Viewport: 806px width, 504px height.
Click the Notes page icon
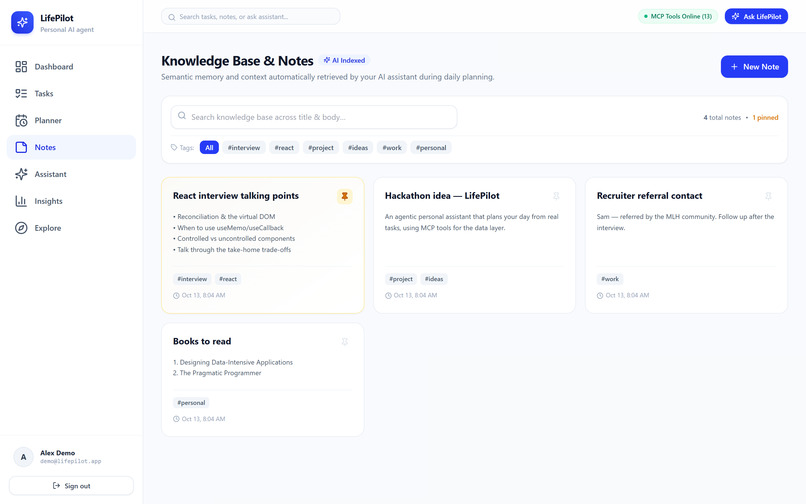[x=21, y=147]
